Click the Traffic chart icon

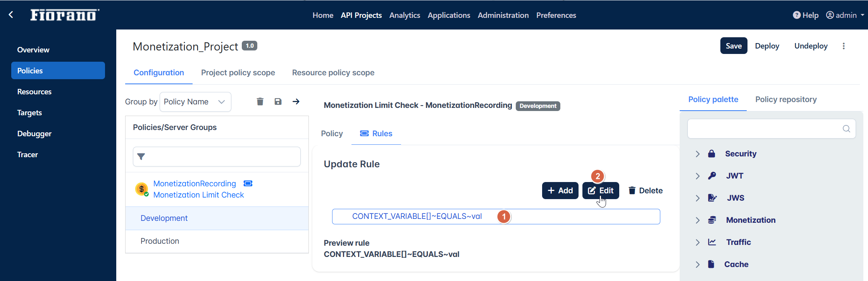(x=712, y=242)
